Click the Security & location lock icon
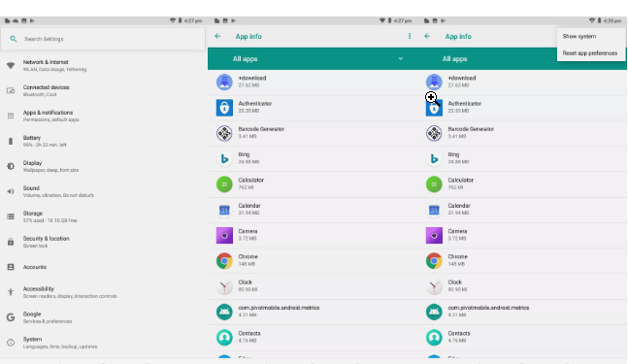Screen dimensions: 628x364 [11, 242]
